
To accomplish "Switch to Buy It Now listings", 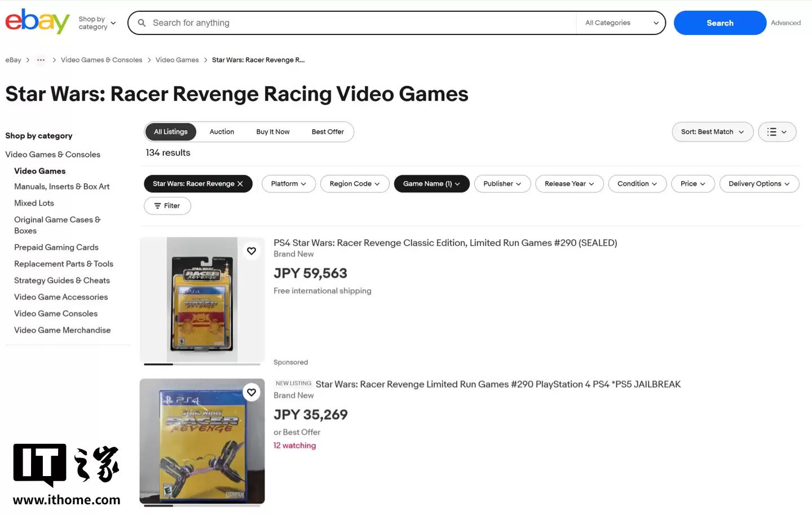I will (272, 132).
